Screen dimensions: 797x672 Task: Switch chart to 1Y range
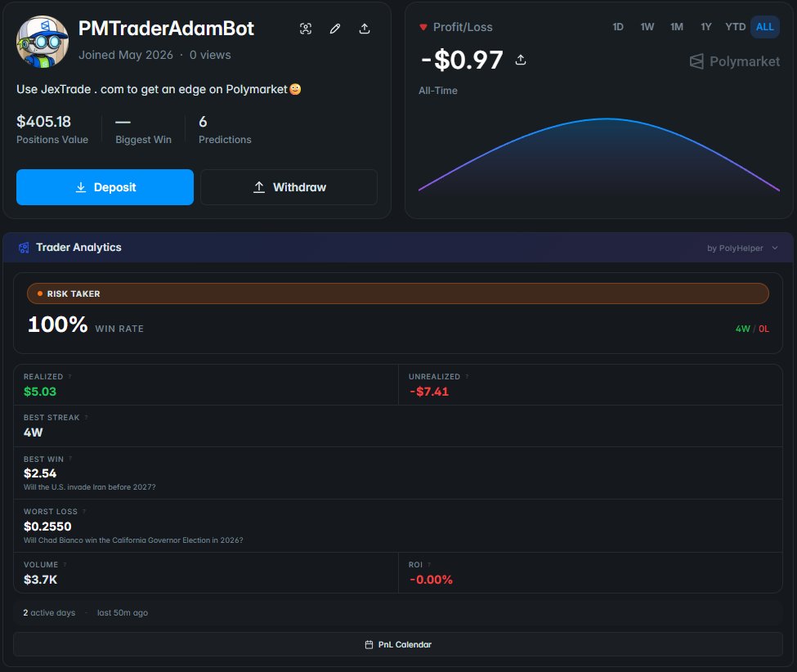coord(706,27)
